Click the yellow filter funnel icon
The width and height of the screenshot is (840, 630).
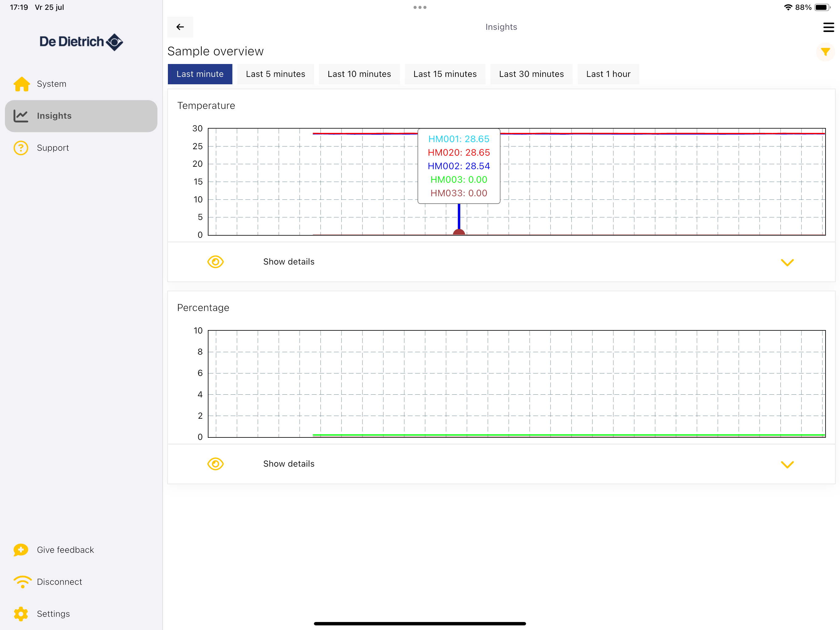pyautogui.click(x=825, y=52)
